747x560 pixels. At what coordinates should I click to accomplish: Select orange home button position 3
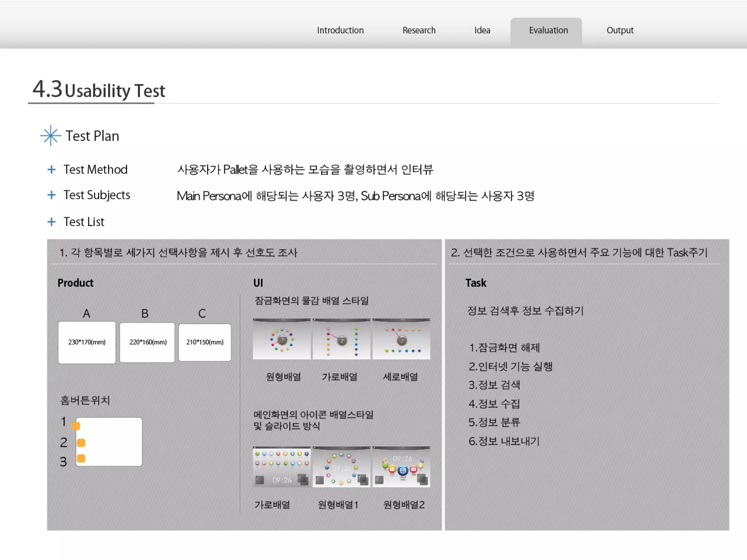tap(81, 458)
